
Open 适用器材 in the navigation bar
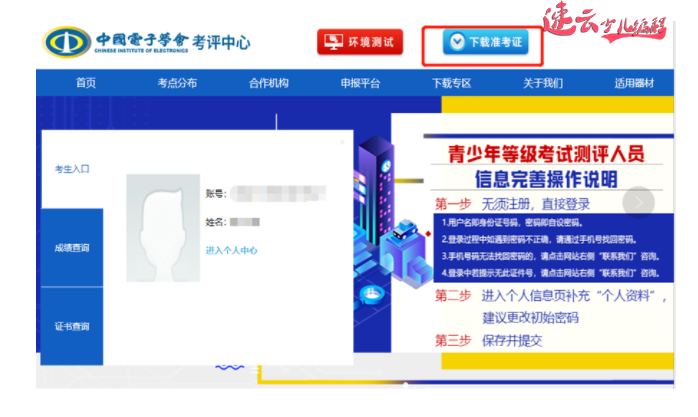[634, 84]
